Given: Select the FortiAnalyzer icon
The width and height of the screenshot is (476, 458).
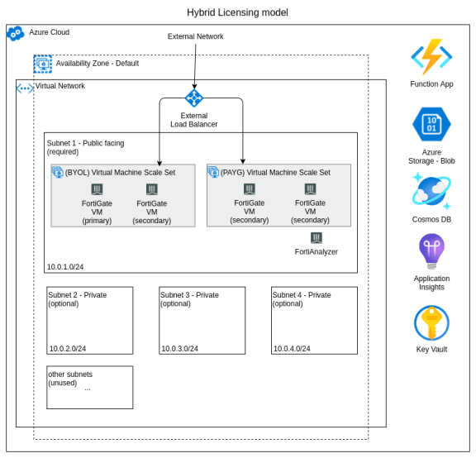Looking at the screenshot, I should click(317, 238).
